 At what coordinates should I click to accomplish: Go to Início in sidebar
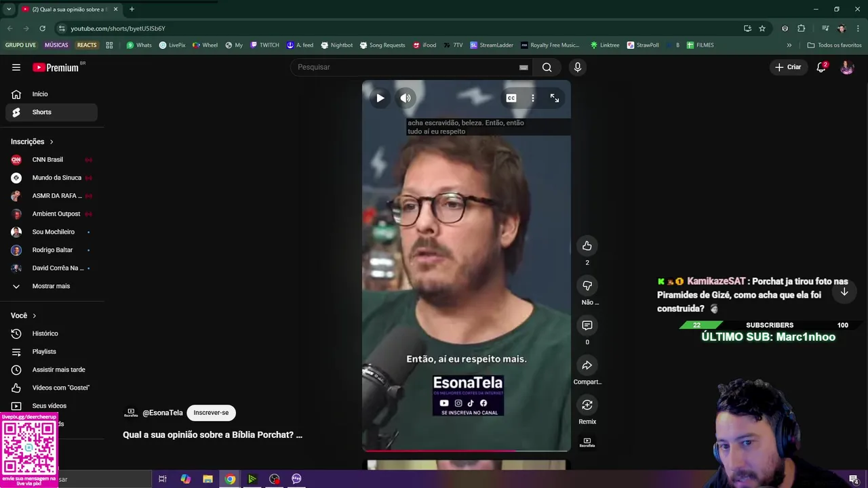pos(52,94)
